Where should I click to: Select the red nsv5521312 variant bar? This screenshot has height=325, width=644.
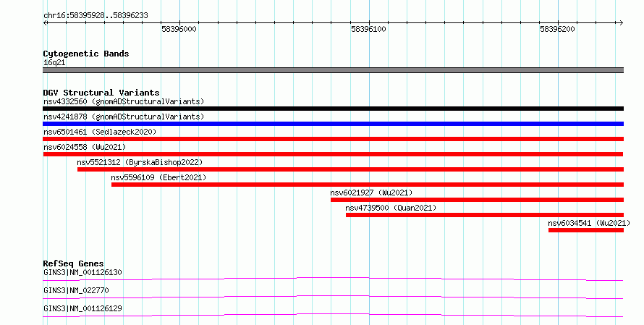pos(350,169)
